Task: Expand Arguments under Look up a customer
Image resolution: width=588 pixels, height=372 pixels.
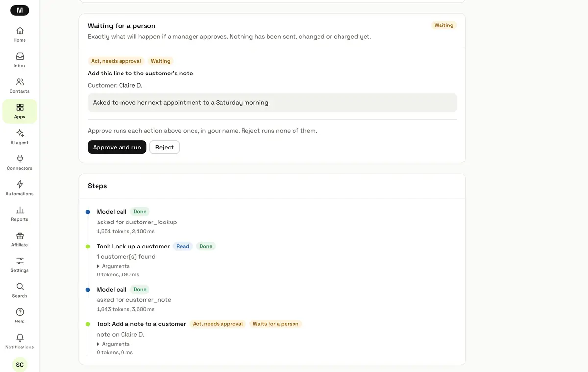Action: [x=113, y=266]
